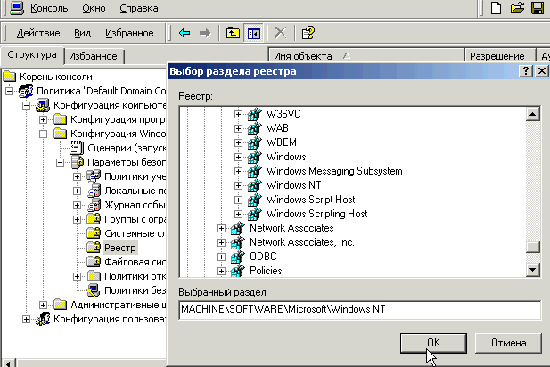Viewport: 550px width, 367px height.
Task: Click the Отмена button
Action: 508,343
